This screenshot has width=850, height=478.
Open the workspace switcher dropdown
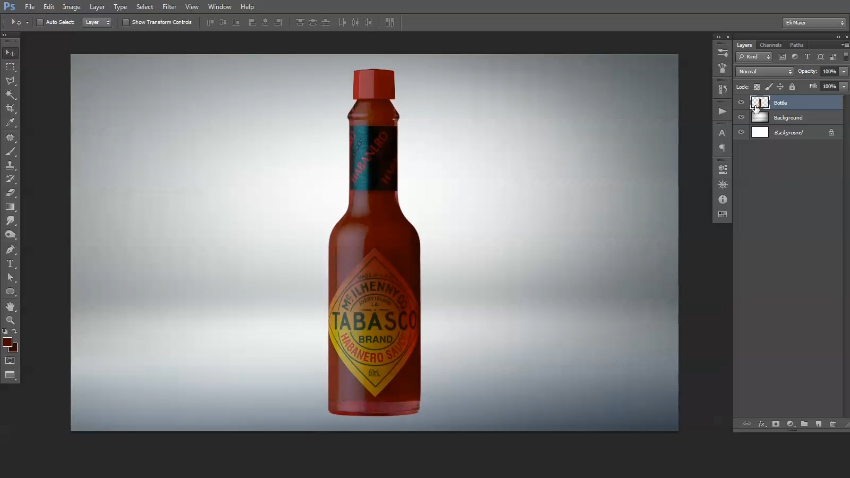click(x=814, y=23)
